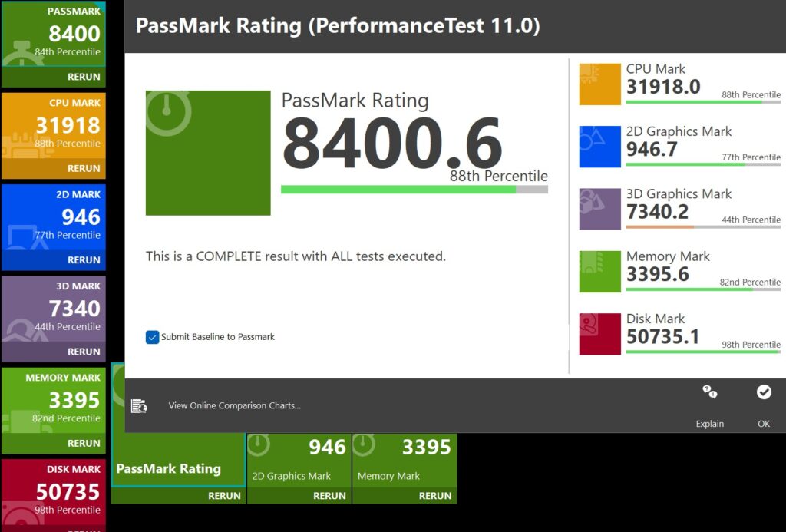Viewport: 786px width, 532px height.
Task: Click the CPU Mark orange icon
Action: click(599, 84)
